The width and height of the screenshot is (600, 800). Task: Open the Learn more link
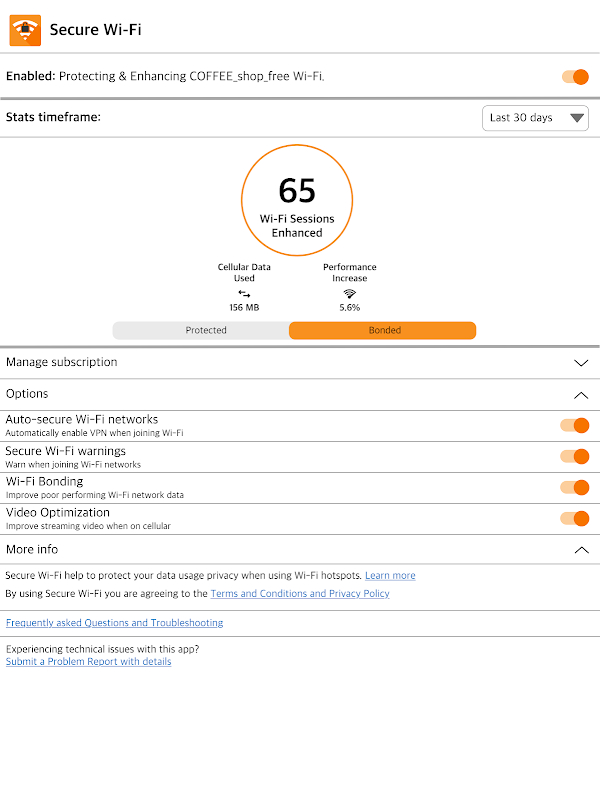(390, 576)
